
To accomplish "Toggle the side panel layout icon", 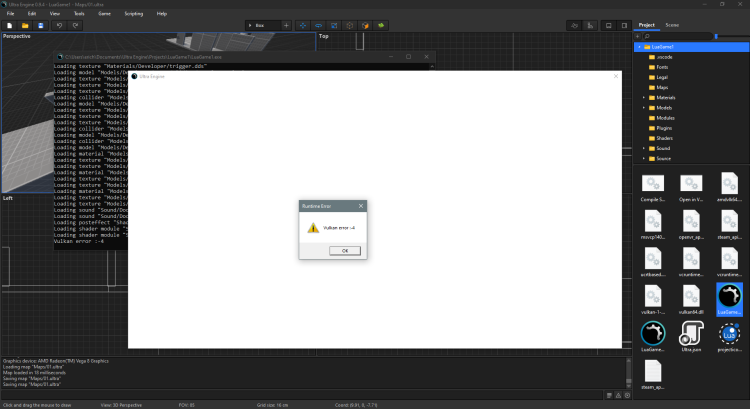I will (624, 25).
